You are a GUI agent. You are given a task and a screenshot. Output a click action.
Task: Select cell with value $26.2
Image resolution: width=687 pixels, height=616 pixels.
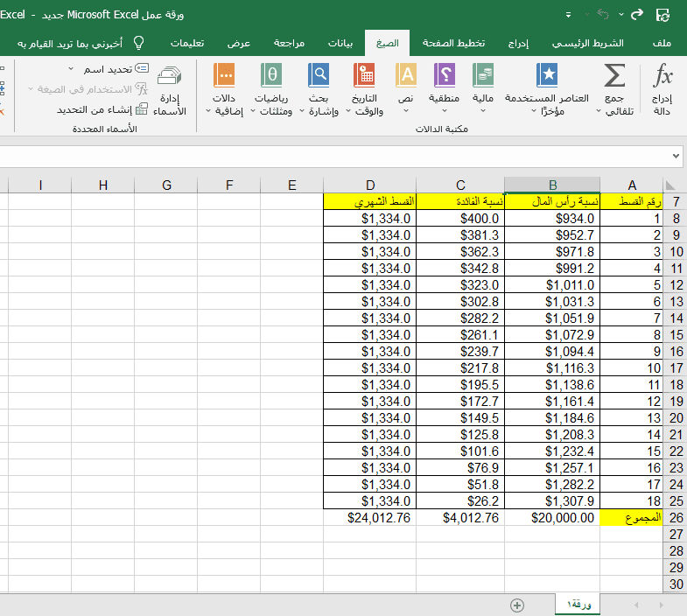click(460, 500)
